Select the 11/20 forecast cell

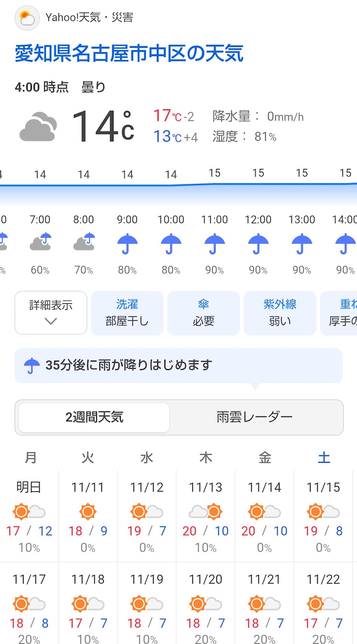pos(206,603)
